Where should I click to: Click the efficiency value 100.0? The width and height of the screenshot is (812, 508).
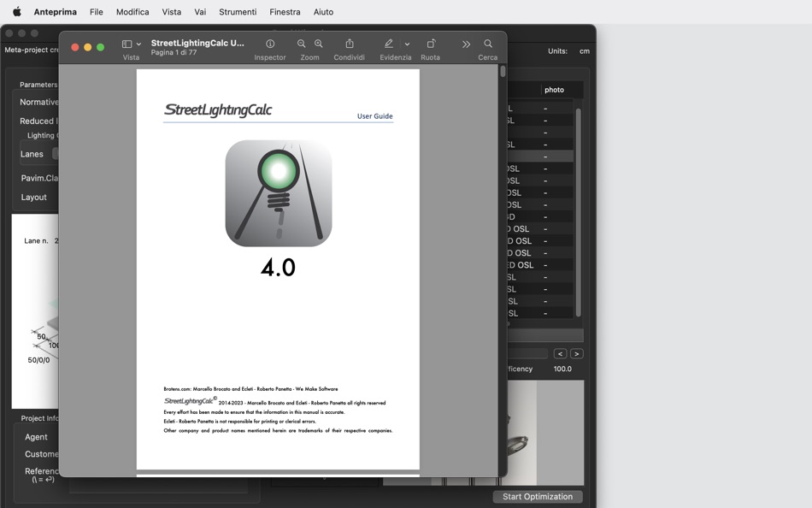coord(562,369)
